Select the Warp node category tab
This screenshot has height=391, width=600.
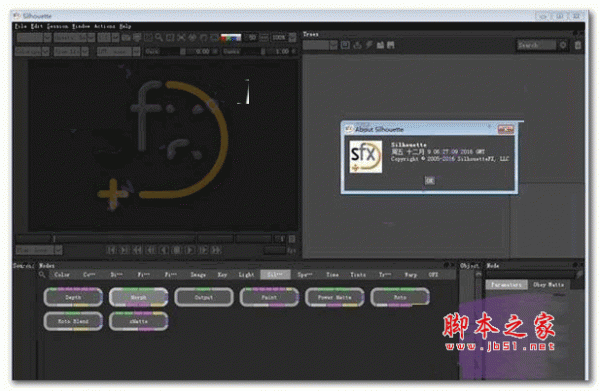coord(411,275)
